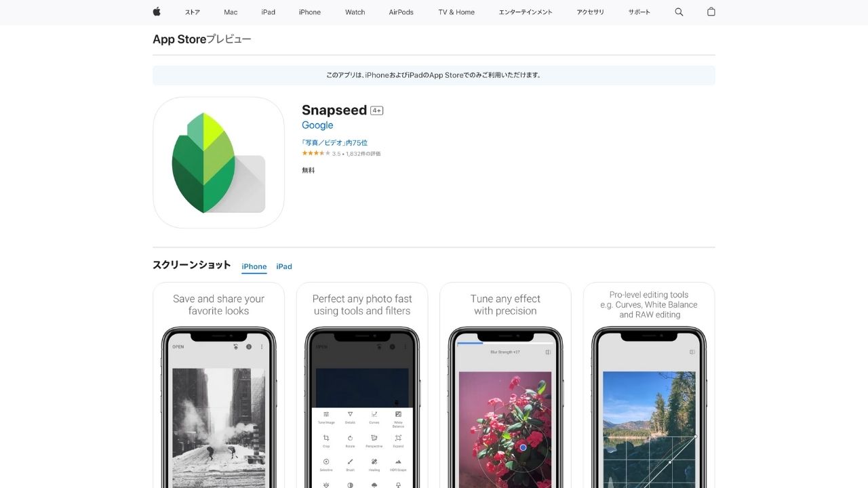Viewport: 868px width, 488px height.
Task: Open the サポート navigation link
Action: [639, 12]
